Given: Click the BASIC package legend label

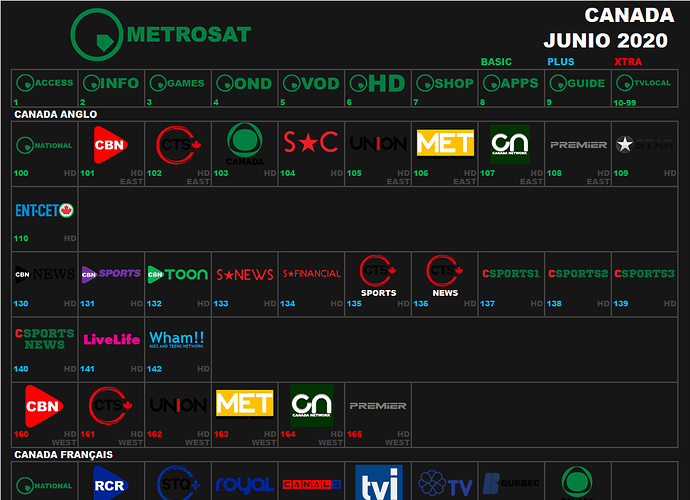Looking at the screenshot, I should pyautogui.click(x=496, y=62).
